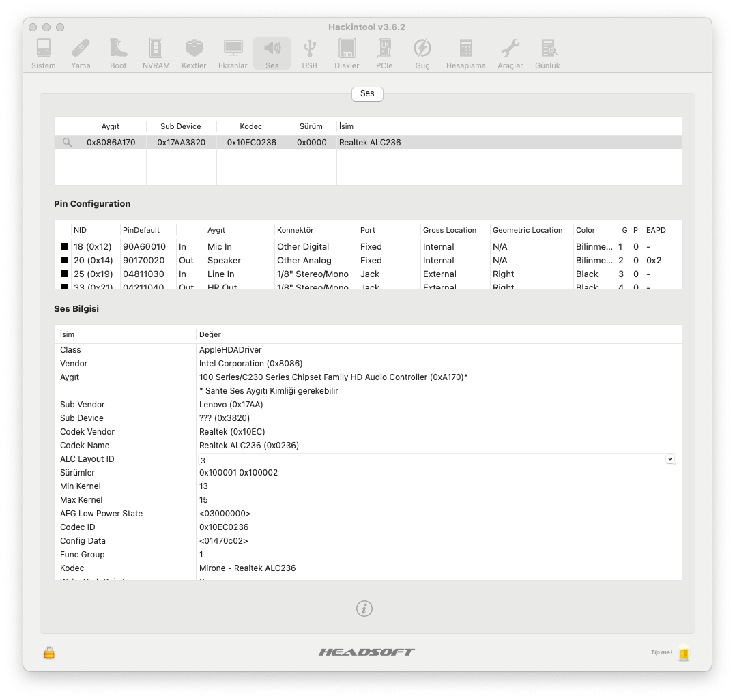Open the PCIe section
Viewport: 735px width, 700px height.
[x=384, y=53]
